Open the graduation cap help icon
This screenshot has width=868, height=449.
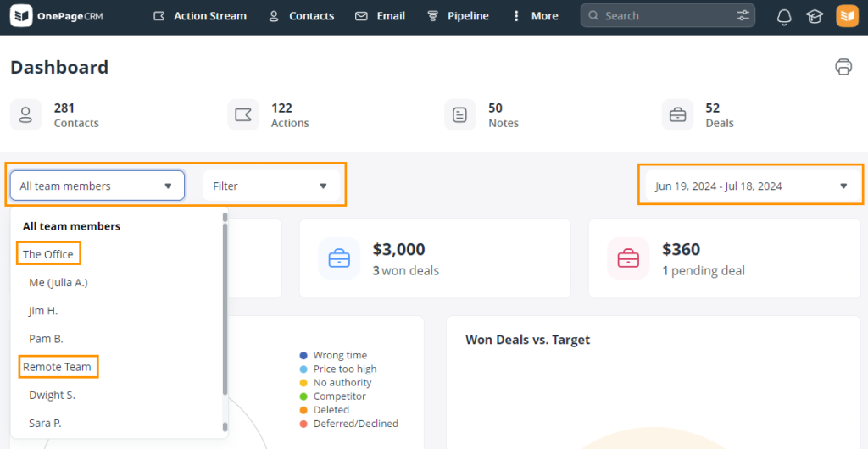click(x=815, y=17)
